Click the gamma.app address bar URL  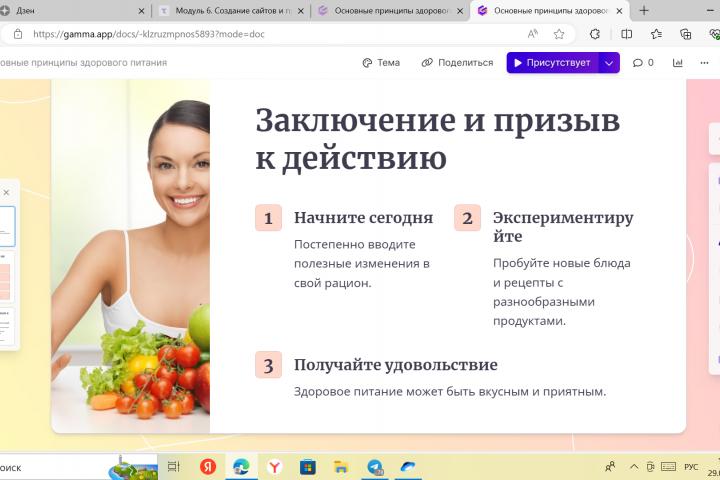point(149,34)
